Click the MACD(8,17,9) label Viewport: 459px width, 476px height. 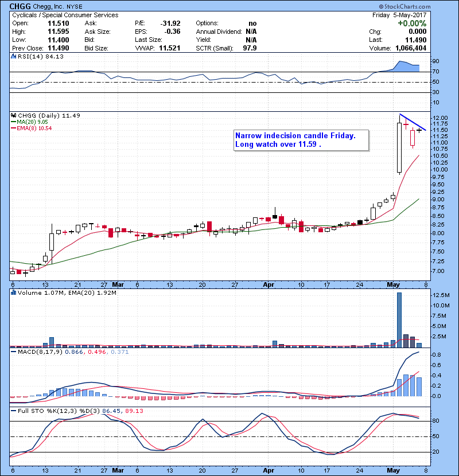click(x=40, y=352)
